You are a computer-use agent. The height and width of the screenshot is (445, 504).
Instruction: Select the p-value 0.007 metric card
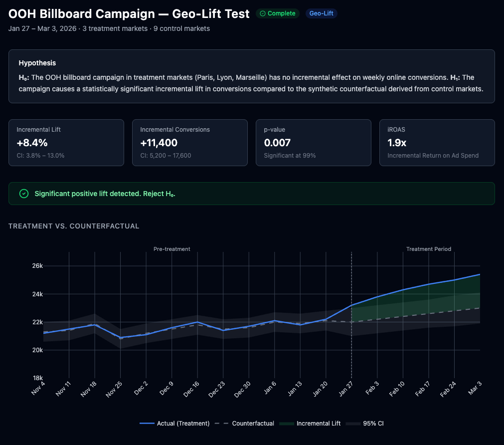point(313,143)
